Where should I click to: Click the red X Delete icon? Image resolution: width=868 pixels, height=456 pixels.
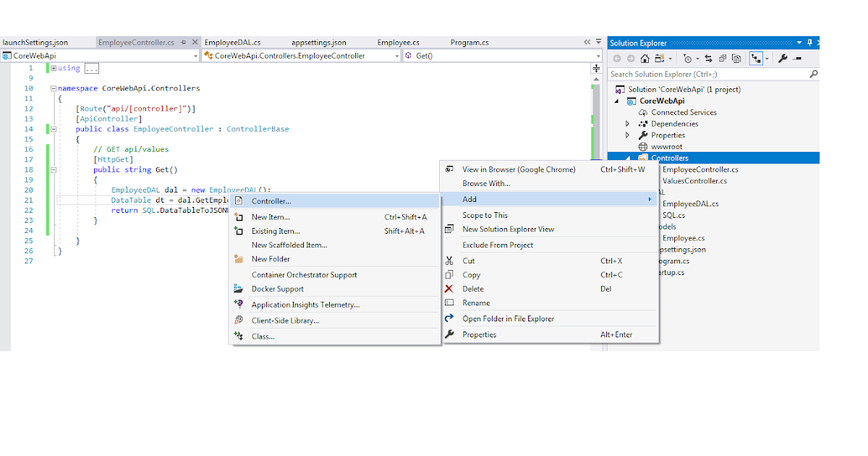(x=450, y=289)
